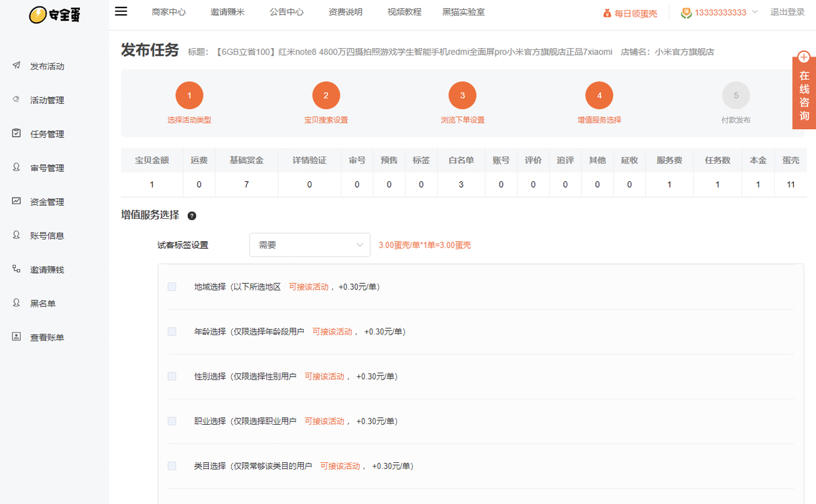Select step 5 付款发布 circle
The height and width of the screenshot is (504, 816).
click(x=736, y=96)
